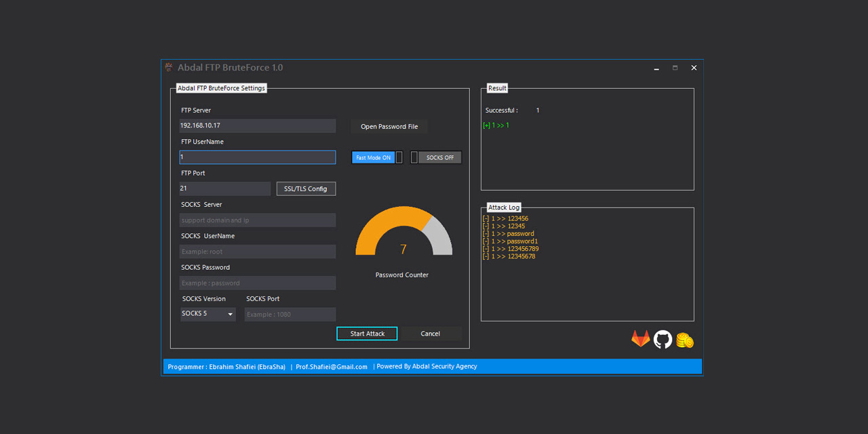Expand the SOCKS Version dropdown

208,314
